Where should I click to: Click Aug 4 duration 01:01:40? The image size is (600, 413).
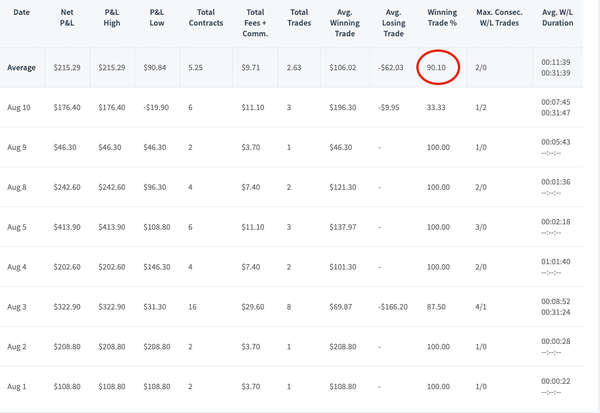click(556, 262)
